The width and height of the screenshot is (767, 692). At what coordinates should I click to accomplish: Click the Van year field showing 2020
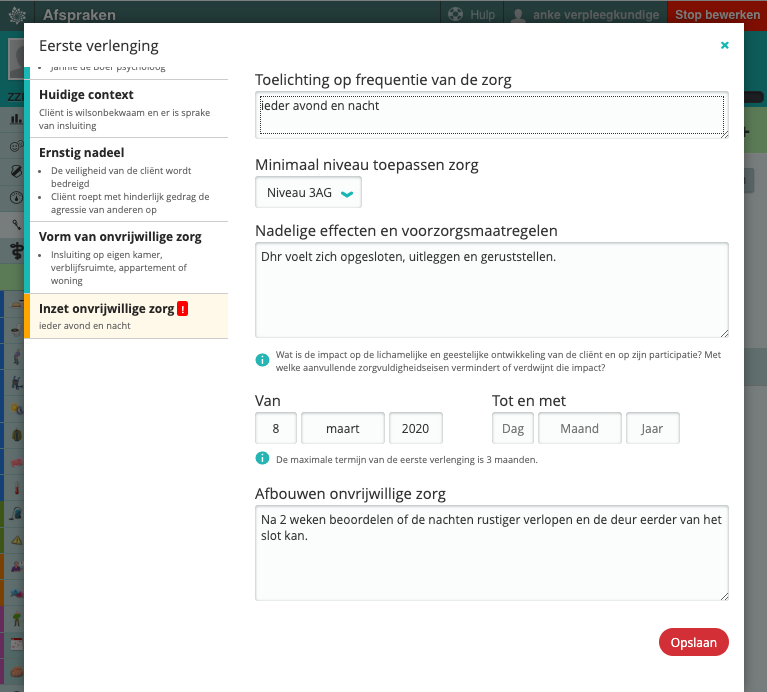pos(415,428)
